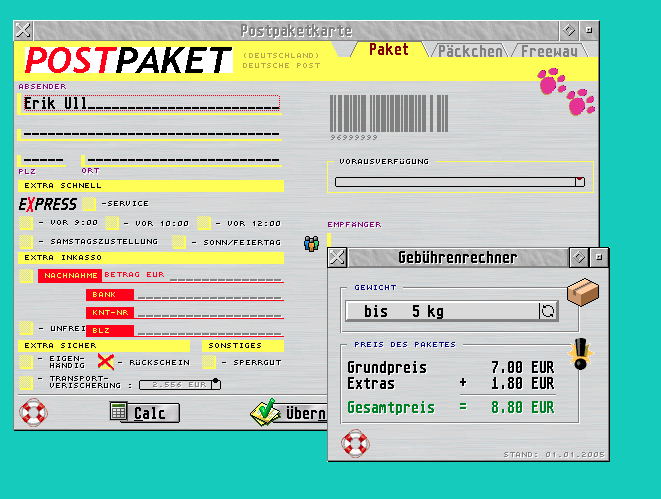Click the zoom gadget of Postpaketkarte window
The height and width of the screenshot is (499, 661).
pos(569,30)
